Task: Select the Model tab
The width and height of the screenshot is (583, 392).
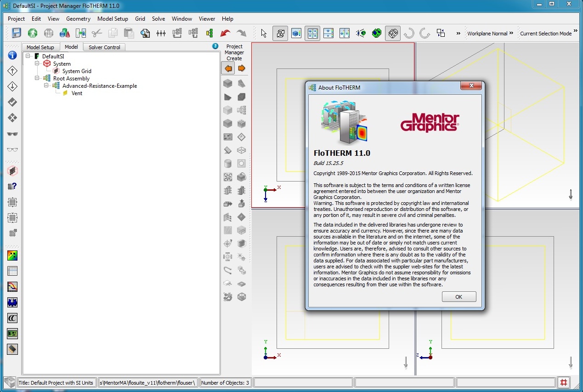Action: (x=71, y=47)
